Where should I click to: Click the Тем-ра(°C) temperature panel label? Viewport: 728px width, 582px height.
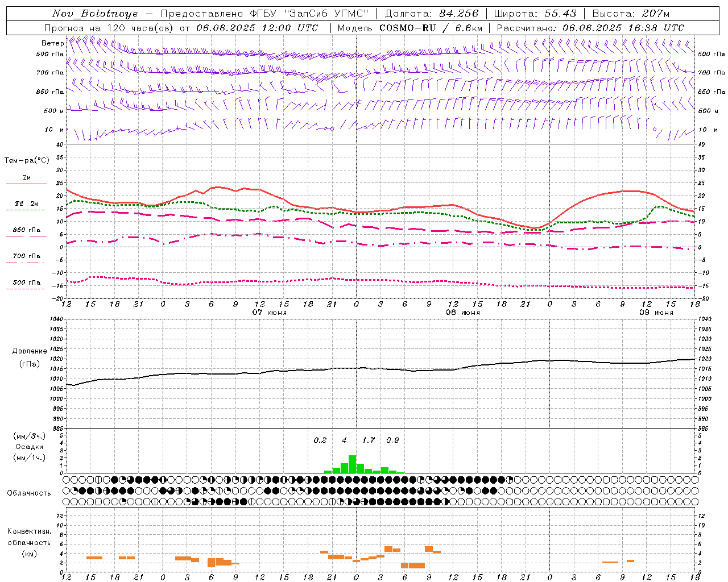pyautogui.click(x=27, y=161)
